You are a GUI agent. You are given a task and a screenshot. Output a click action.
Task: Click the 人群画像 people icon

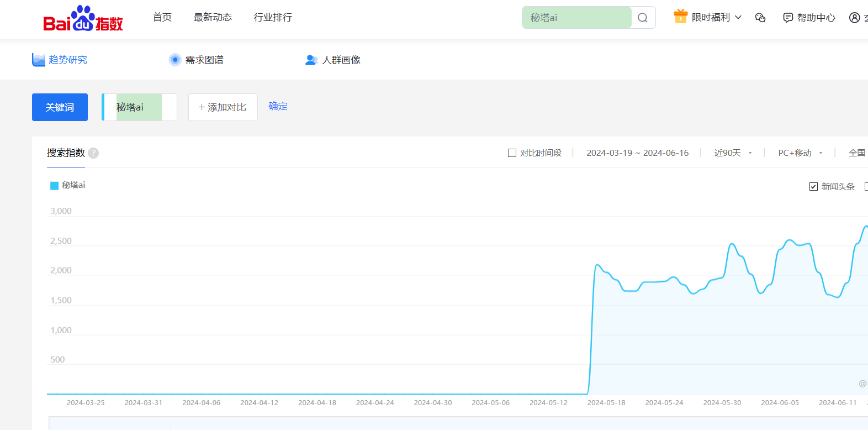pyautogui.click(x=311, y=60)
